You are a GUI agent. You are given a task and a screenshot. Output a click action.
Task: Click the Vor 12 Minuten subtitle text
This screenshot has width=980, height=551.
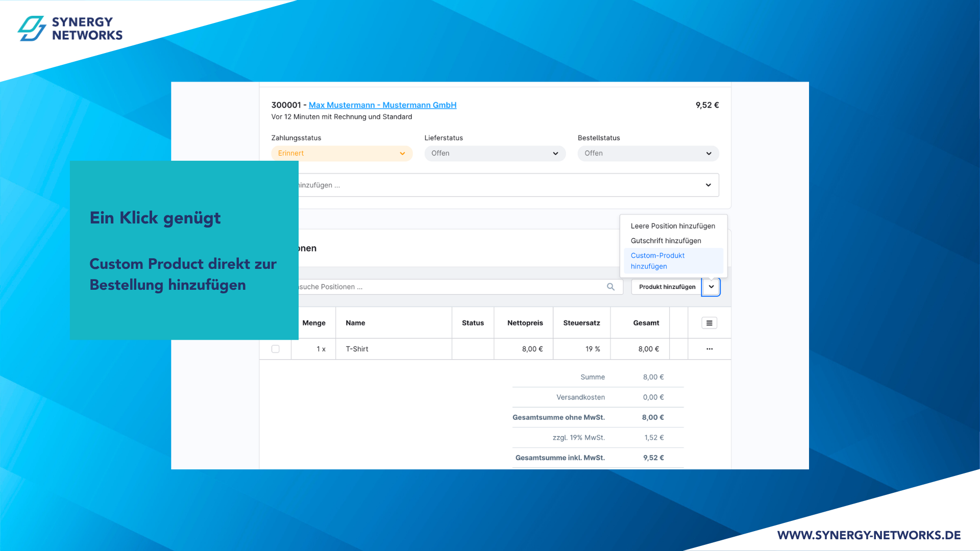[x=341, y=117]
